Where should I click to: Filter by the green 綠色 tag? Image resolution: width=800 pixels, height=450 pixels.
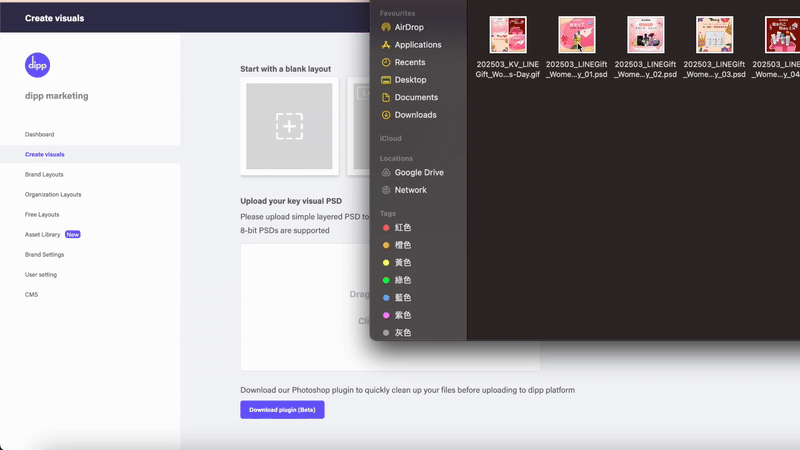coord(402,280)
